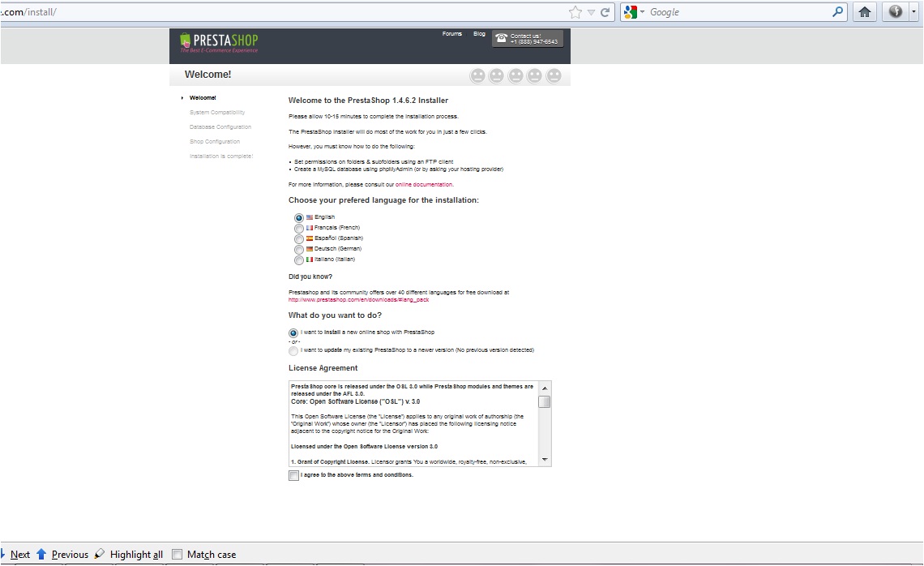Select English language radio button
Screen dimensions: 924x566
coord(299,217)
